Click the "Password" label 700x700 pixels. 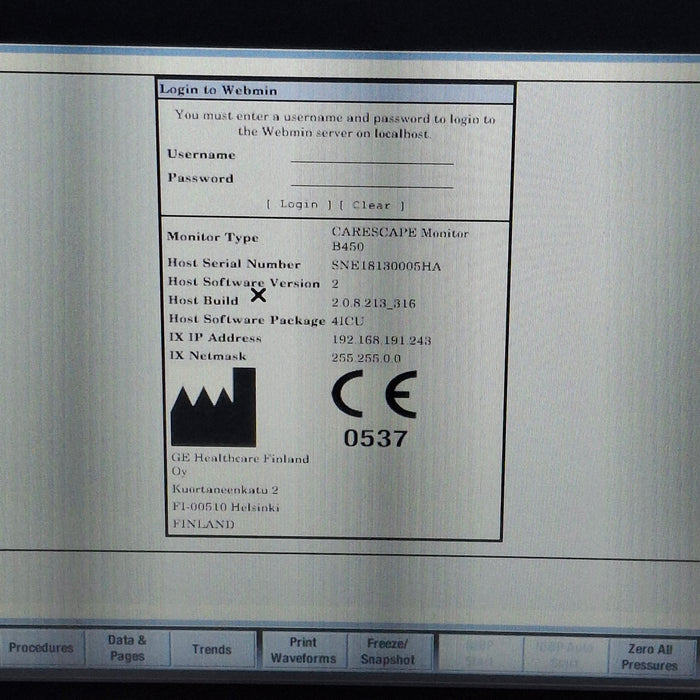coord(200,178)
